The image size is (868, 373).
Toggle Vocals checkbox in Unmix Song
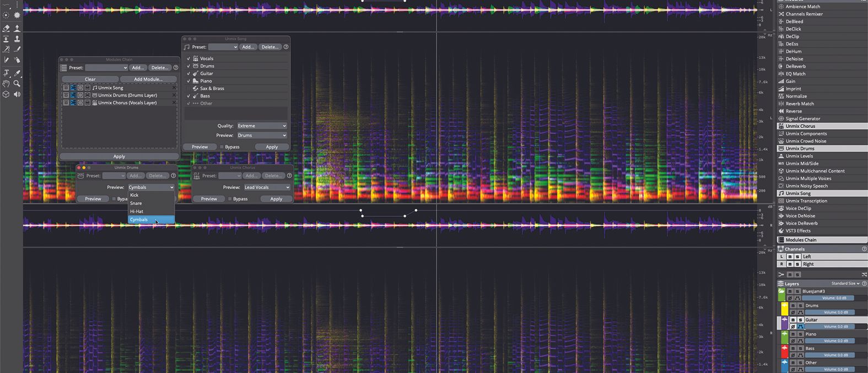188,58
